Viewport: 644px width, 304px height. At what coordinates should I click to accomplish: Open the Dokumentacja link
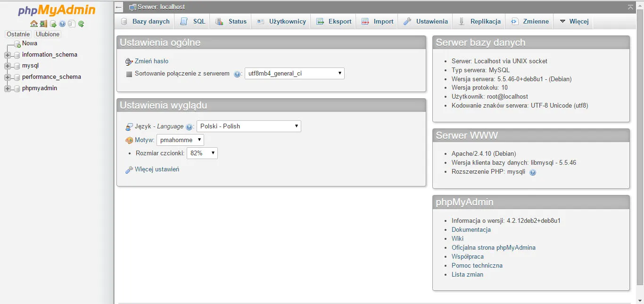click(471, 230)
